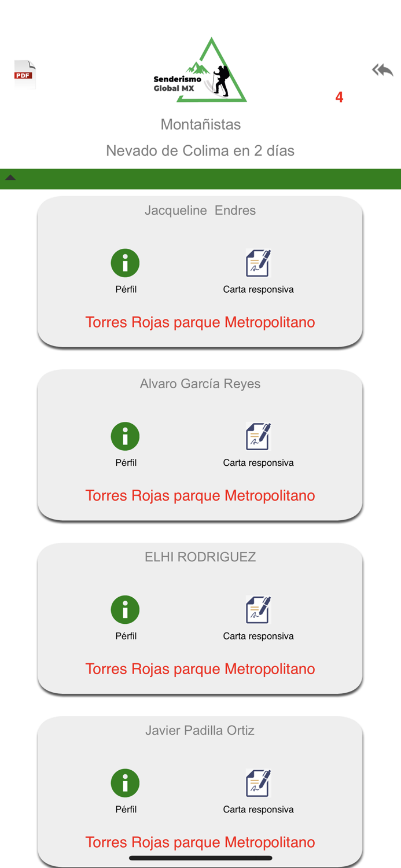The width and height of the screenshot is (401, 868).
Task: Open the Carta responsiva icon for Javier Padilla Ortiz
Action: [x=258, y=782]
